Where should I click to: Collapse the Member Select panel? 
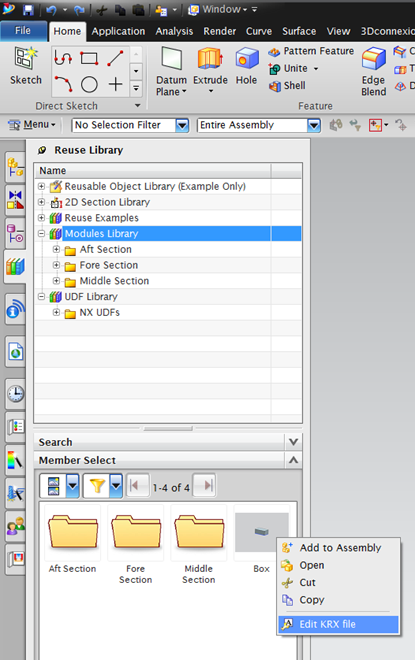[x=293, y=460]
